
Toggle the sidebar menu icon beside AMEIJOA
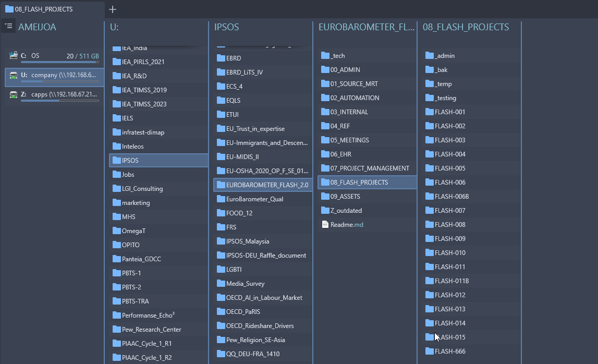8,26
